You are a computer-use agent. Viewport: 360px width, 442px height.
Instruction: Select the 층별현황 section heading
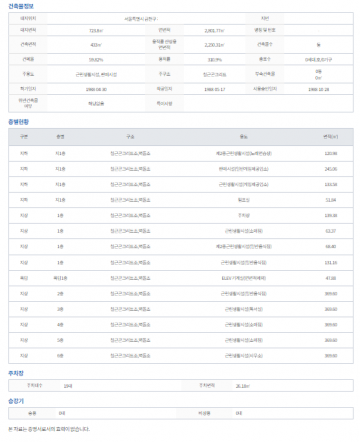18,122
